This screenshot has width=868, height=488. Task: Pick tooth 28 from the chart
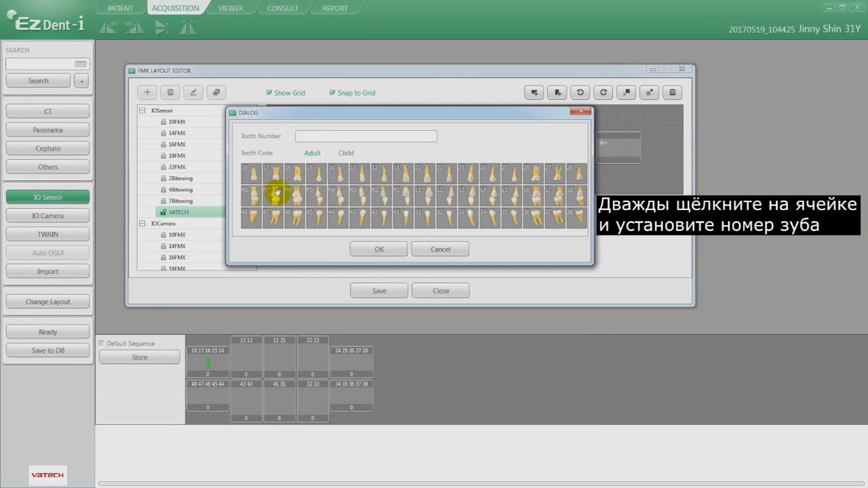(576, 173)
